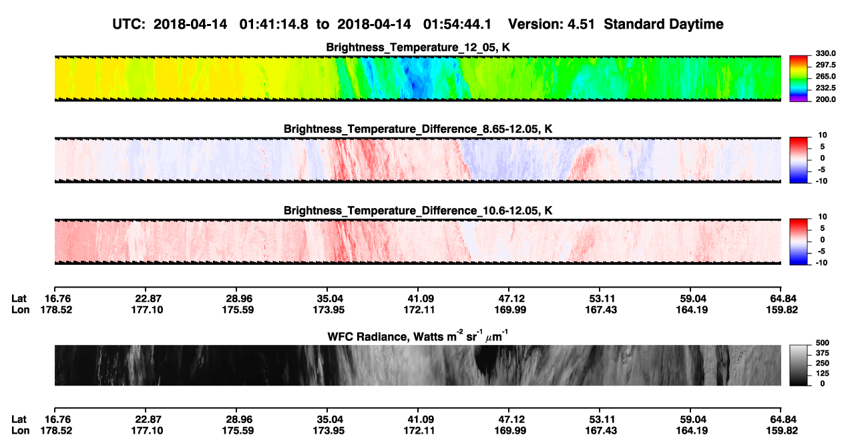
Task: Click 'Lat' row label below the WFC Radiance panel
Action: pyautogui.click(x=19, y=419)
